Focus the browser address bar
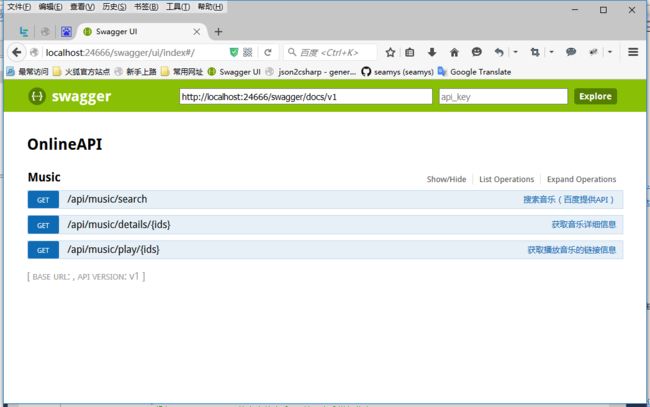This screenshot has height=407, width=650. [x=135, y=52]
